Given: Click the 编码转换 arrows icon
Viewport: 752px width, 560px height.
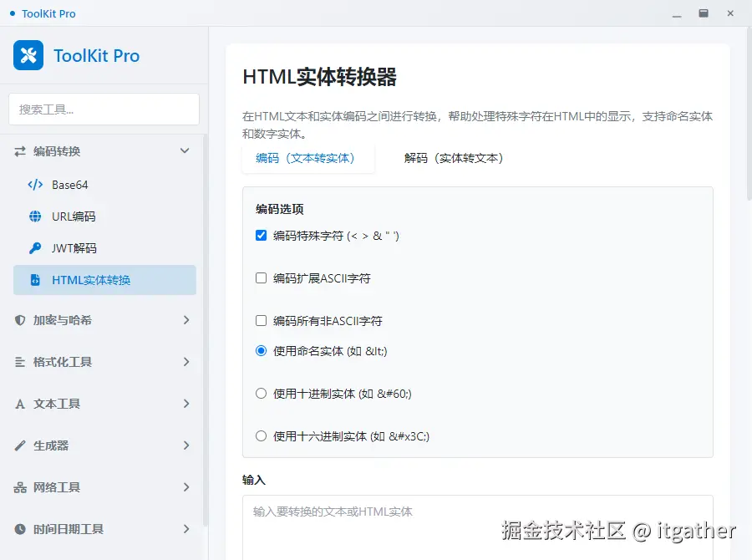Looking at the screenshot, I should pyautogui.click(x=20, y=151).
